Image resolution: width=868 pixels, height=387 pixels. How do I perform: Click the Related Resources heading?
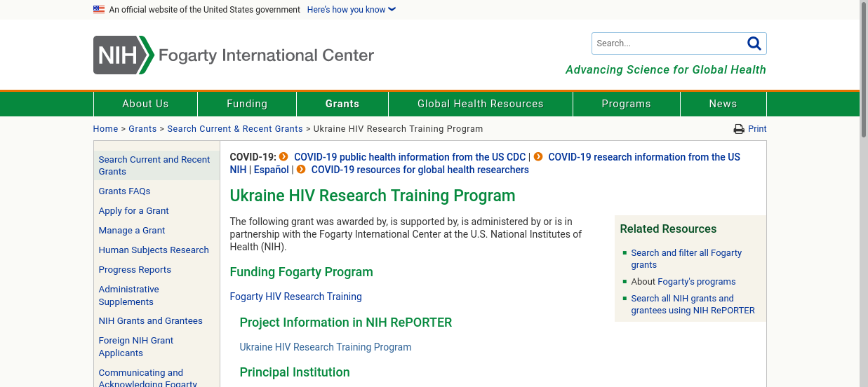(669, 229)
